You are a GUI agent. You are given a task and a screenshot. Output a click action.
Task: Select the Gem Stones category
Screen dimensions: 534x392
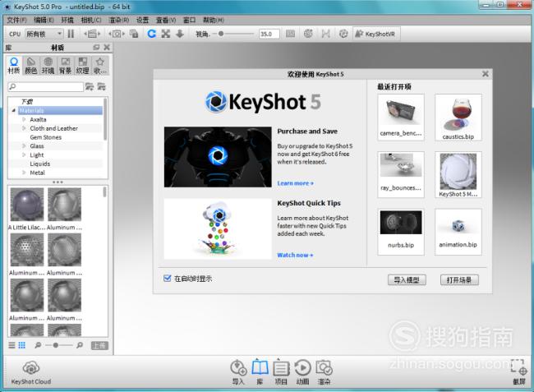[x=46, y=137]
